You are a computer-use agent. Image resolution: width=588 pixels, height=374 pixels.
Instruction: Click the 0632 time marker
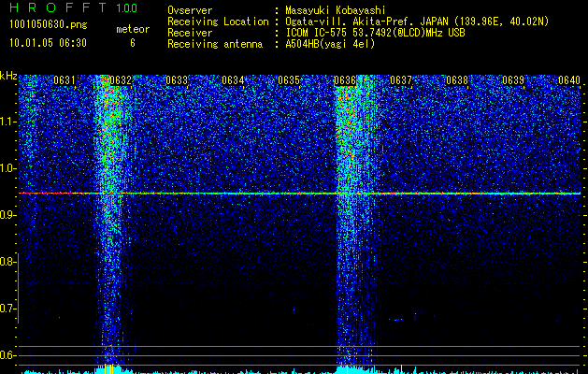121,80
